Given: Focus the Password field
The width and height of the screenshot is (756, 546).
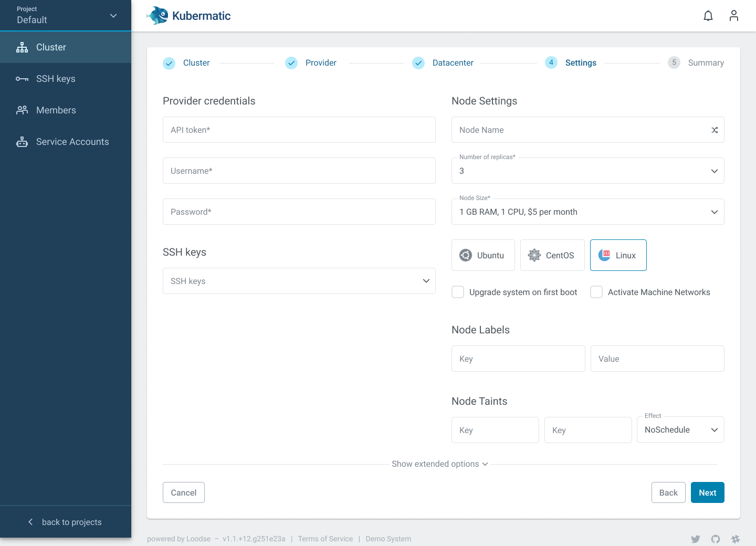Looking at the screenshot, I should [299, 212].
